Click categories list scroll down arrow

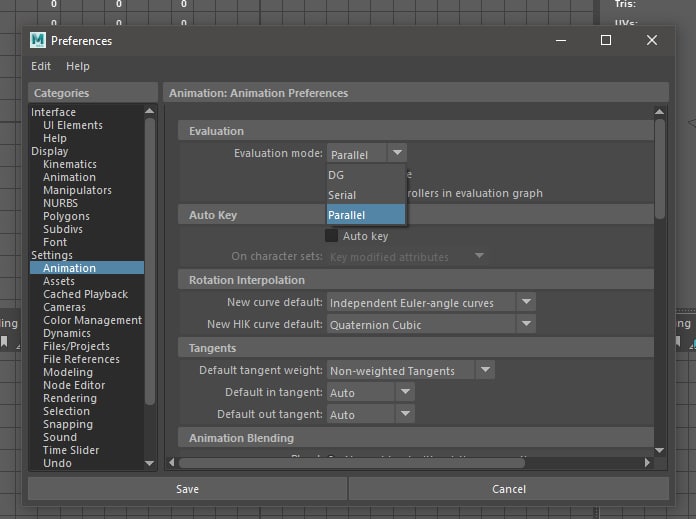(x=150, y=463)
